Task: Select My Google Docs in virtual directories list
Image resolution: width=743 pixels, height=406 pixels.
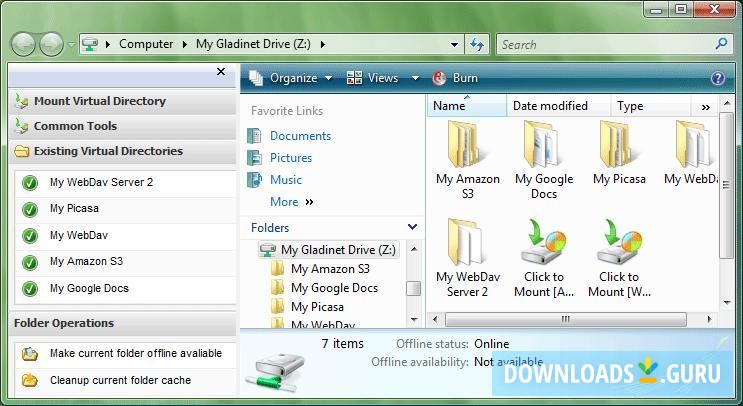Action: pos(89,288)
